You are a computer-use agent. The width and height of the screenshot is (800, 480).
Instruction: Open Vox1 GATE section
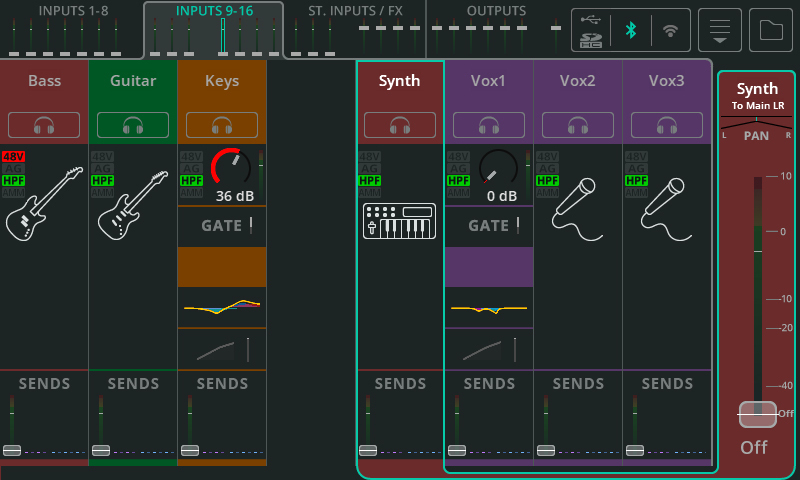click(x=489, y=226)
